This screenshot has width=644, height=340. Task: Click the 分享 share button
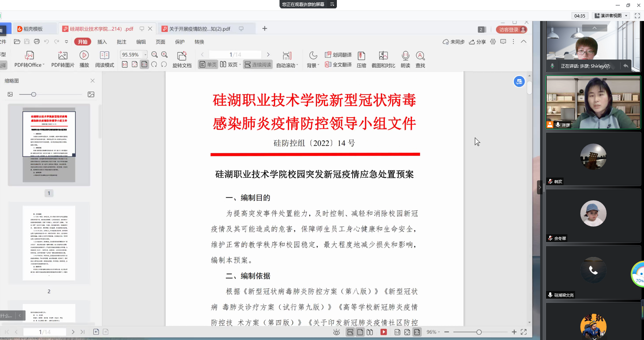(x=477, y=42)
